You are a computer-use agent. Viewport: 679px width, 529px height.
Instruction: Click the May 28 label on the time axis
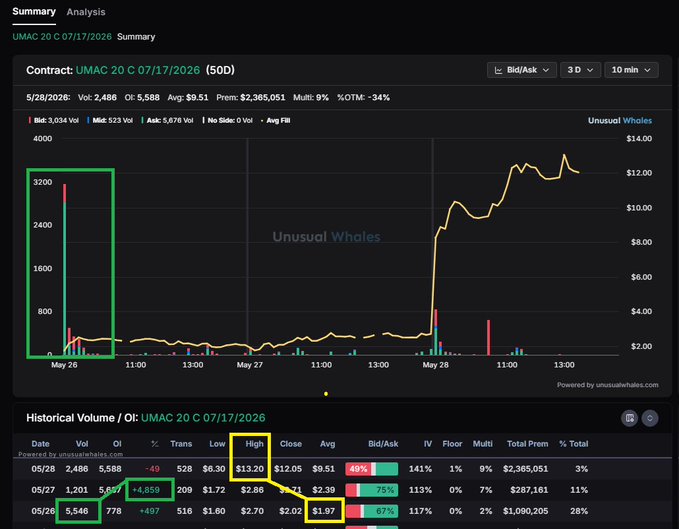435,365
